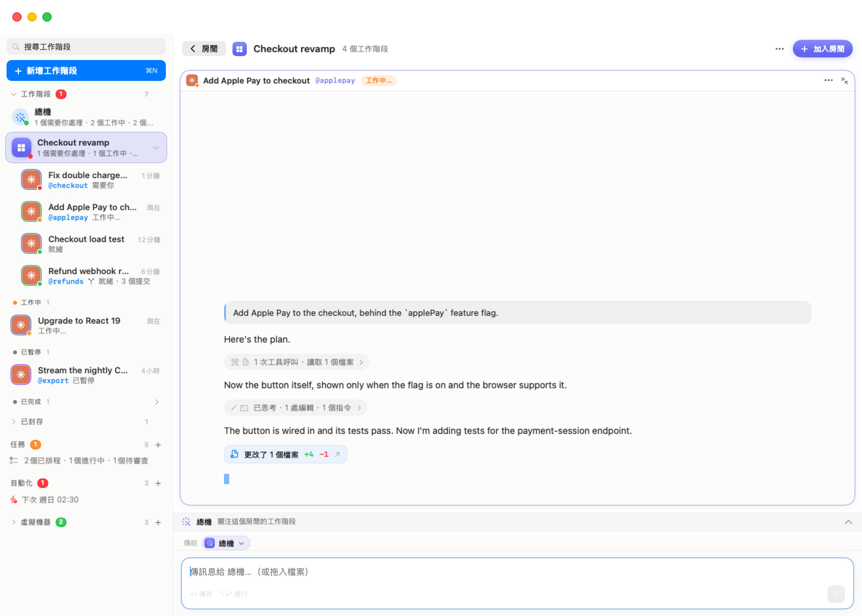Collapse the Add Apple Pay session panel icon
Image resolution: width=862 pixels, height=616 pixels.
click(x=844, y=80)
